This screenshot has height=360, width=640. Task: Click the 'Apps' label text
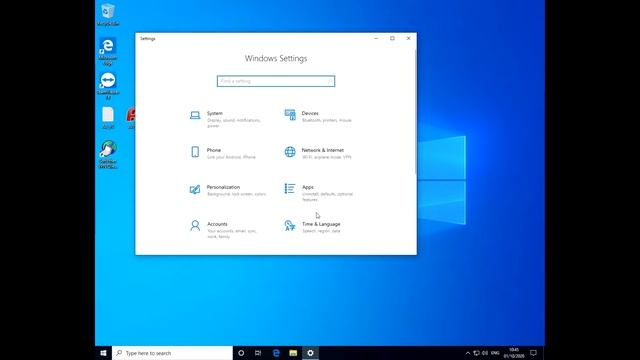(308, 187)
